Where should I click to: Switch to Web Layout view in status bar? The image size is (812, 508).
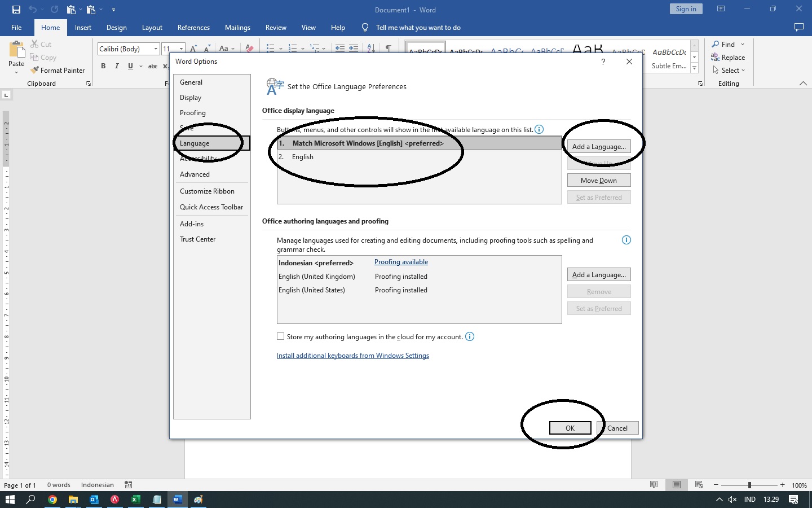coord(699,485)
